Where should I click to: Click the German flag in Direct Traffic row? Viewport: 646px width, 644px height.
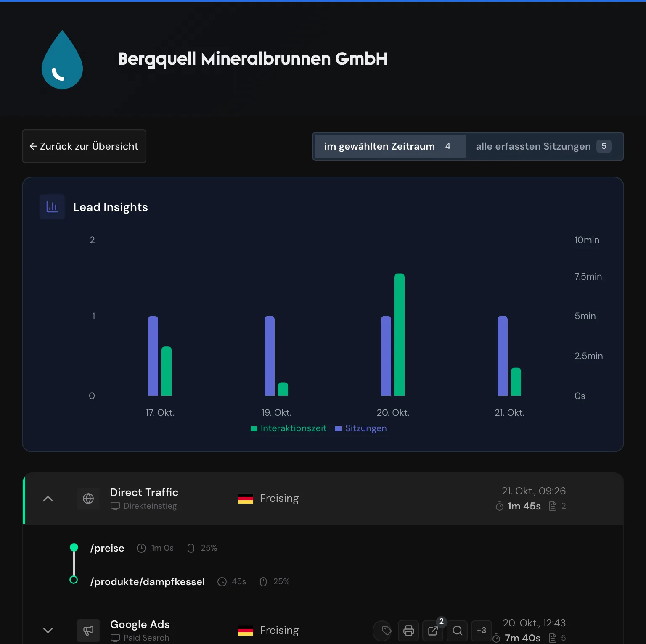[246, 499]
